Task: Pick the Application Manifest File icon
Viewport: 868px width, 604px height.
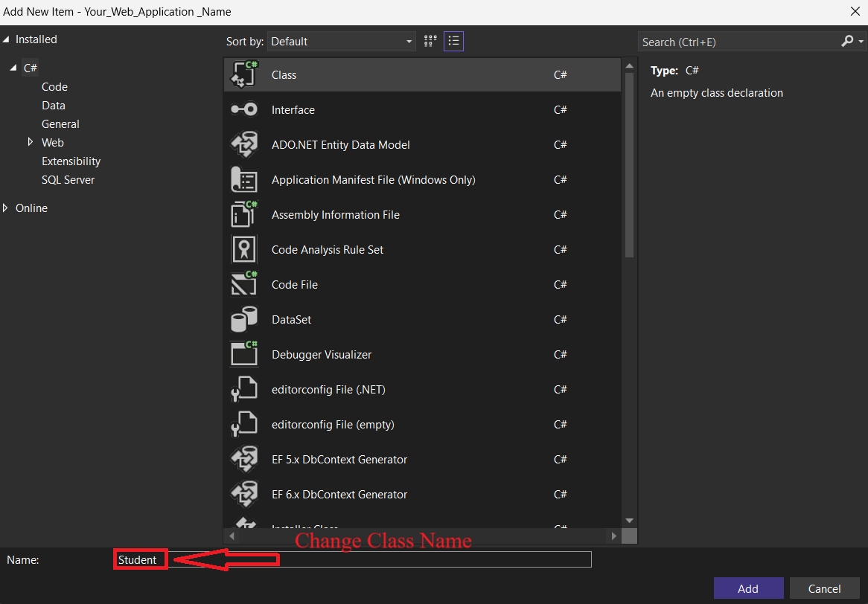Action: (244, 180)
